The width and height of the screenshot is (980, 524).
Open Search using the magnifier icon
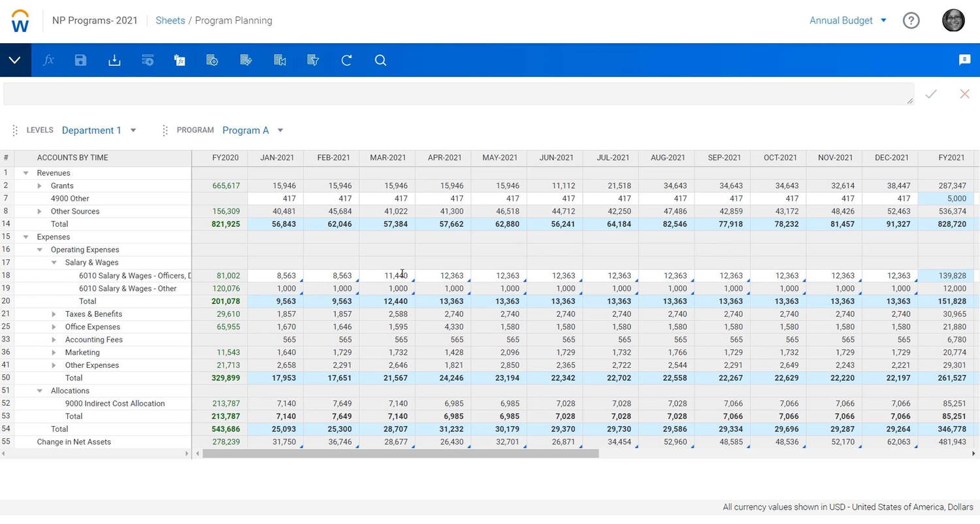click(380, 60)
